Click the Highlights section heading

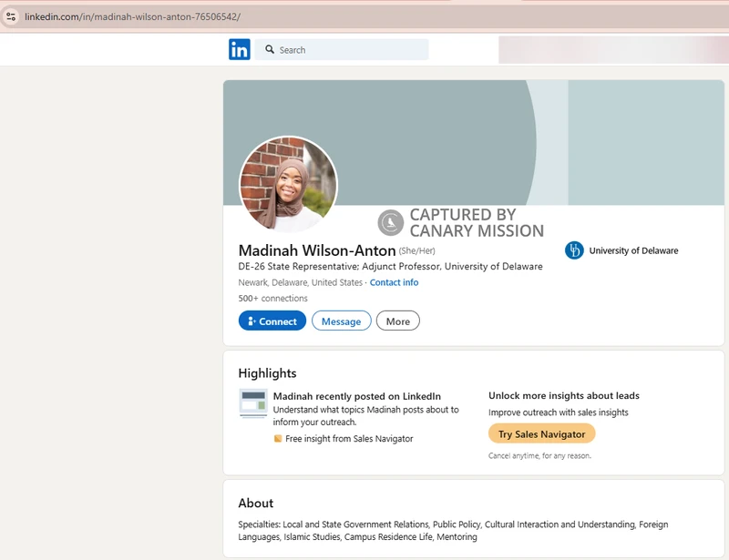[267, 373]
